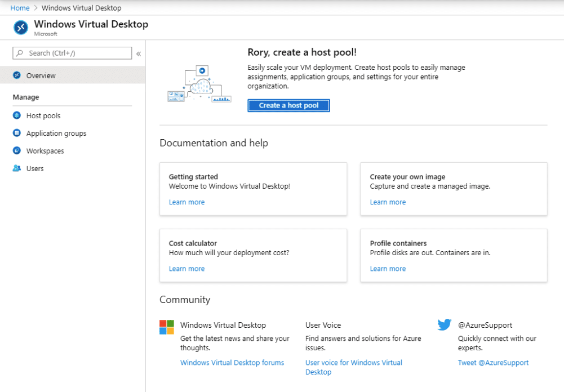Click the Overview icon in sidebar

pos(17,75)
